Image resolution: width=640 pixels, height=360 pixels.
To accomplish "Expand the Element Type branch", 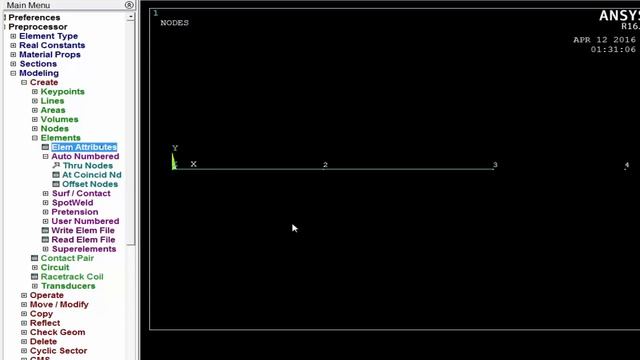I will 13,36.
